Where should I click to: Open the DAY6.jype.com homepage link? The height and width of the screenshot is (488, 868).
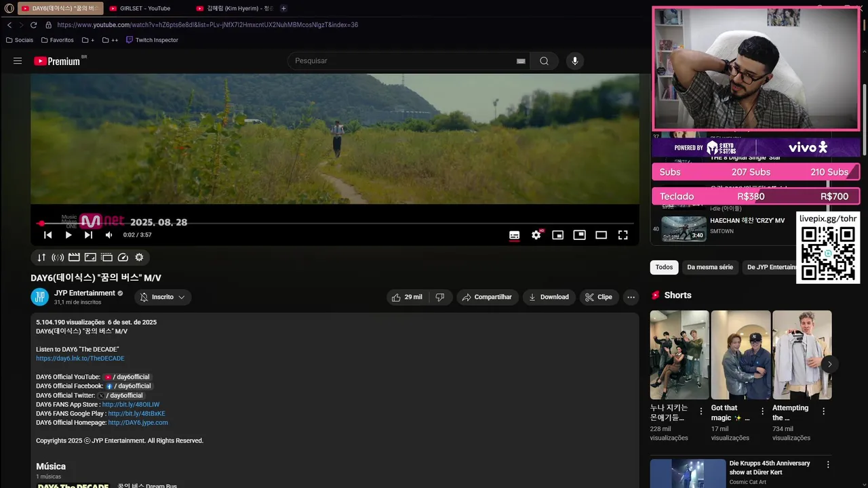click(x=138, y=423)
